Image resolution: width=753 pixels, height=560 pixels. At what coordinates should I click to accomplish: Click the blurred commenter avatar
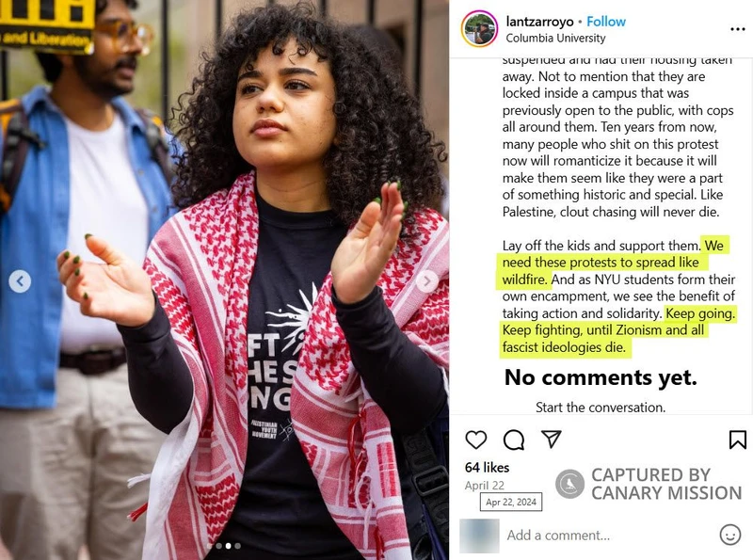[x=479, y=536]
